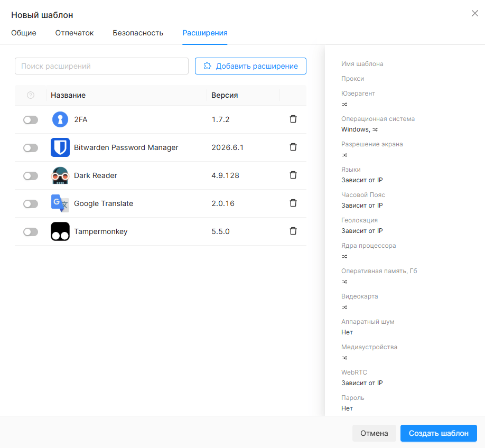Turn on the Dark Reader toggle
Viewport: 485px width, 448px height.
click(x=31, y=176)
